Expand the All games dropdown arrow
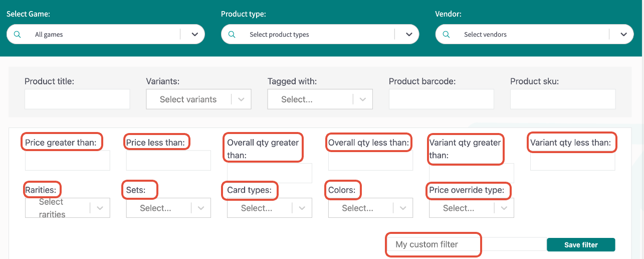 (x=194, y=35)
